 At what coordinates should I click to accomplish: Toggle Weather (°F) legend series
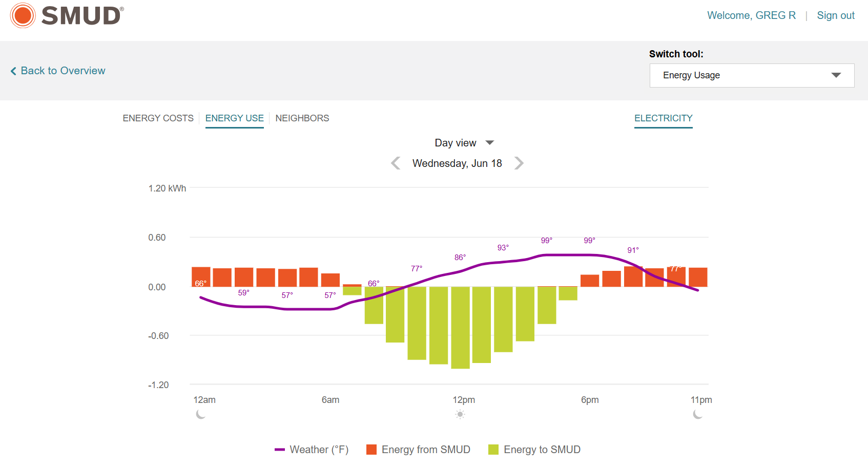point(312,450)
